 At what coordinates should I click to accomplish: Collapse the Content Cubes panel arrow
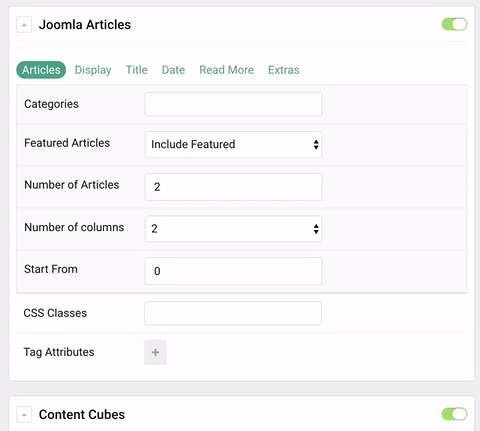tap(24, 415)
